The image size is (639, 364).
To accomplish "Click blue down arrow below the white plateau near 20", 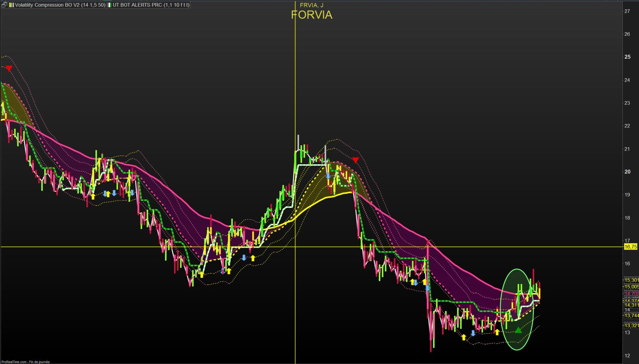I will pos(328,176).
